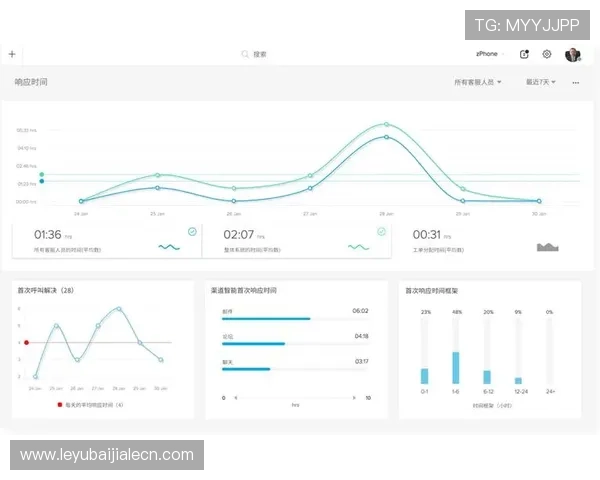Toggle the checkmark on the 02:07 card
The width and height of the screenshot is (600, 480).
click(x=381, y=231)
